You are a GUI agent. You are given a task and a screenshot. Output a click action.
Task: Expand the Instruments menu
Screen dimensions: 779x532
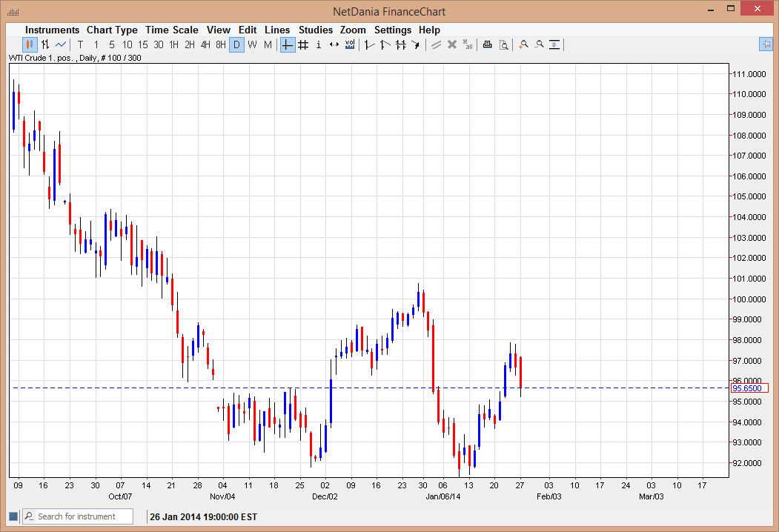tap(52, 30)
